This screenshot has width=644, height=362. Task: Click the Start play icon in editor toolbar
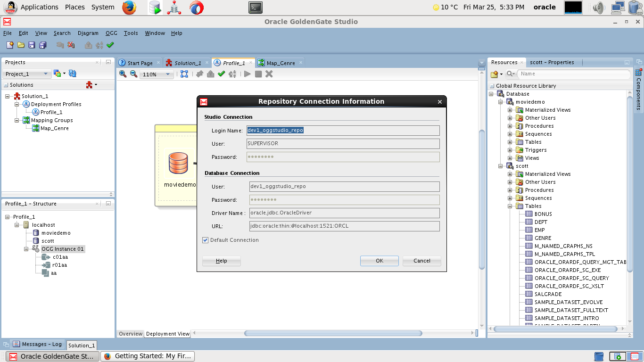[247, 74]
